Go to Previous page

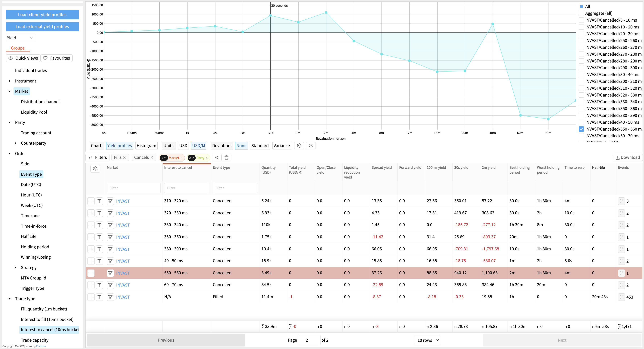pos(166,340)
